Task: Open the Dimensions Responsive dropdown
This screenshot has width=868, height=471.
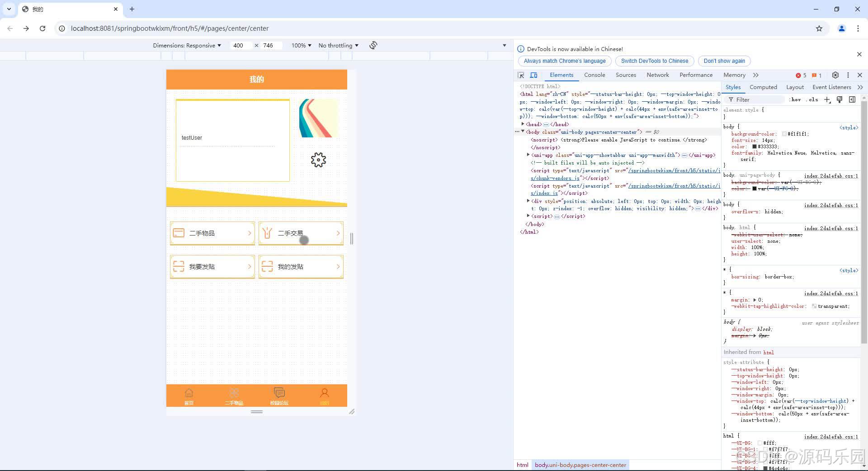Action: (x=187, y=45)
